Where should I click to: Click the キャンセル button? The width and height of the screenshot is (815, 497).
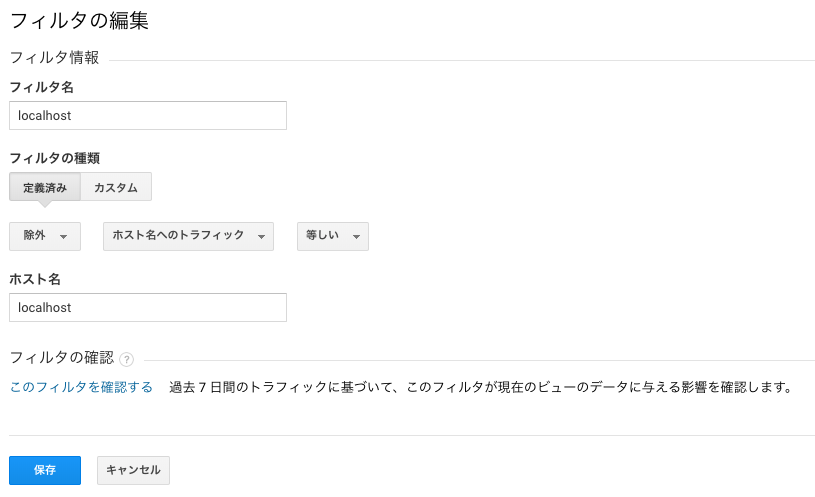click(x=133, y=470)
